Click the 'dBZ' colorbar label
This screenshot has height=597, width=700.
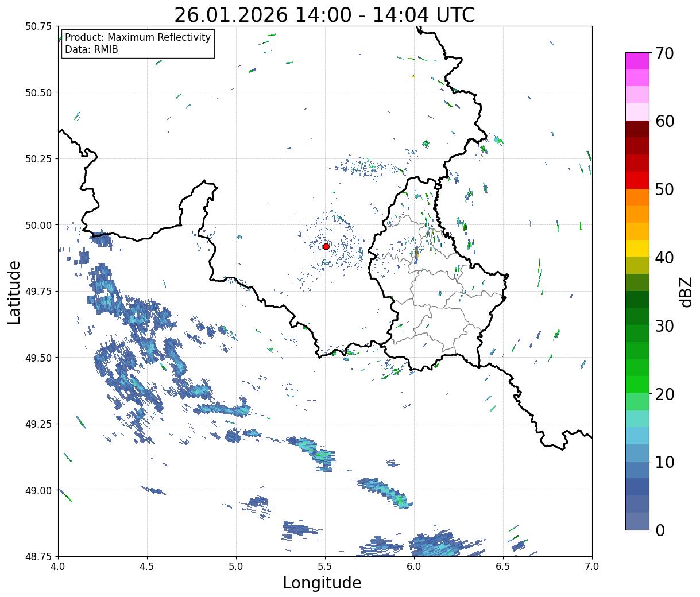click(686, 292)
